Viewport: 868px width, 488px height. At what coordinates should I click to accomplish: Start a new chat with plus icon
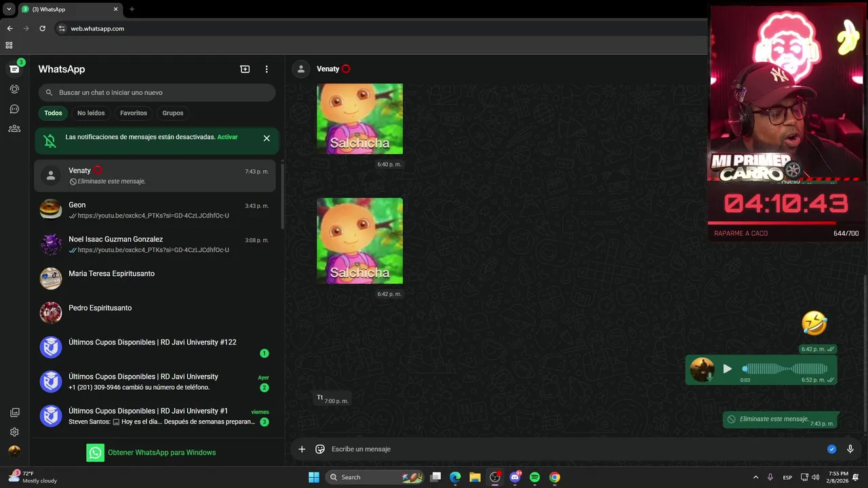coord(245,69)
